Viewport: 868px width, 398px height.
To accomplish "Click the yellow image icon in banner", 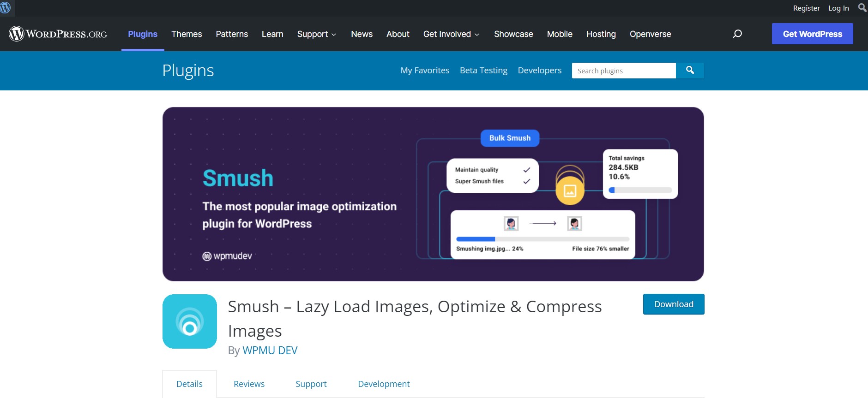I will pos(570,190).
